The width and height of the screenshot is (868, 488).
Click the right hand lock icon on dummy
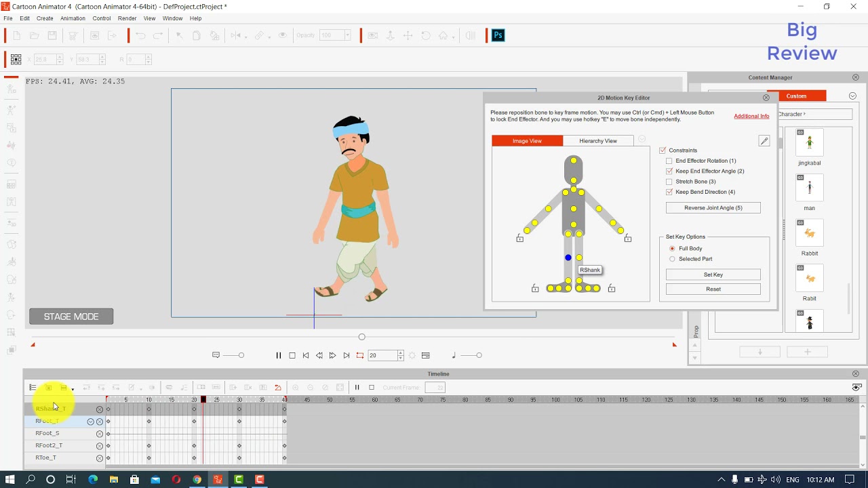point(628,238)
